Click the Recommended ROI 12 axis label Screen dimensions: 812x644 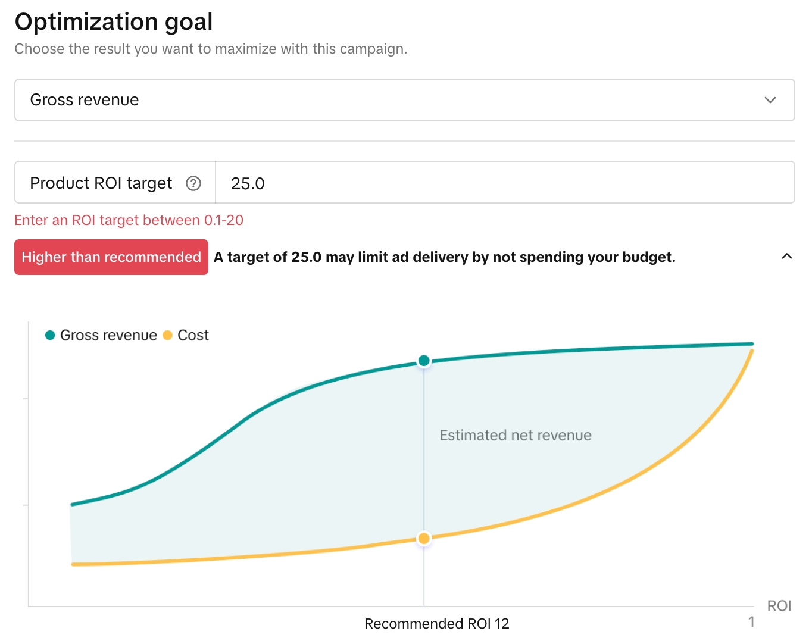coord(436,624)
